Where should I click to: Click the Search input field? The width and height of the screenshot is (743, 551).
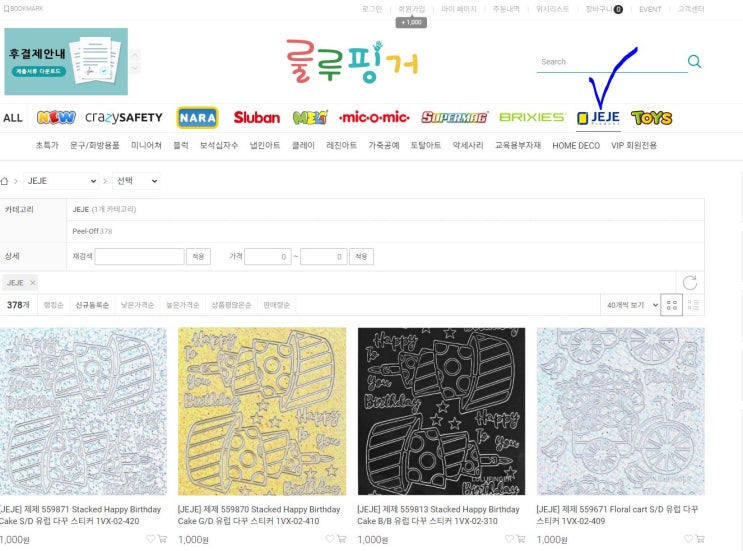click(611, 62)
